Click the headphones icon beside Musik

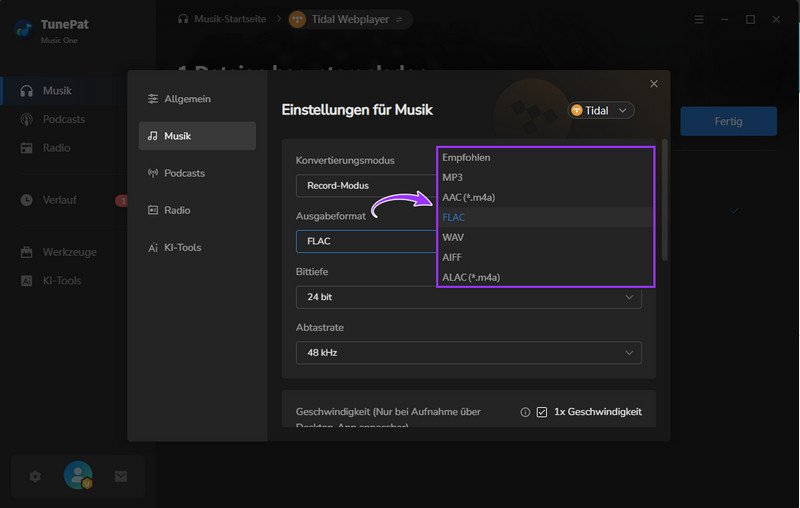[x=27, y=91]
